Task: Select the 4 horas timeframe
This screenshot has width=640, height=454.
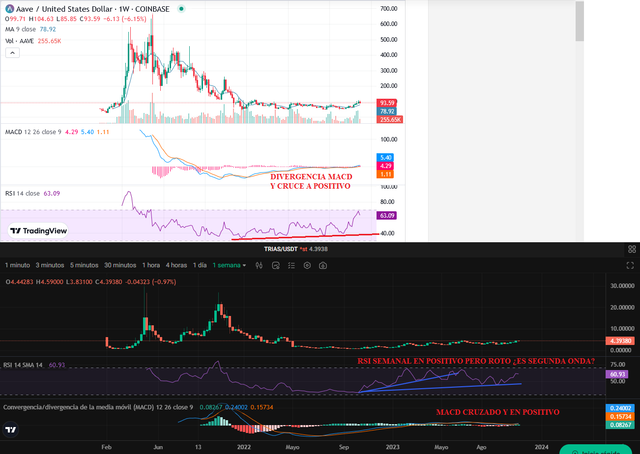Action: tap(176, 265)
